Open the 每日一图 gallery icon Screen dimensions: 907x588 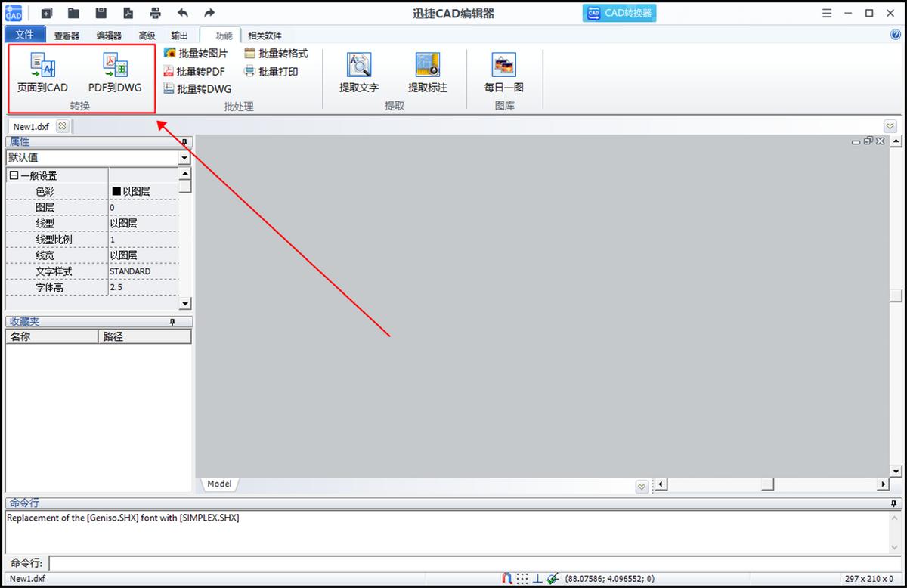(504, 65)
